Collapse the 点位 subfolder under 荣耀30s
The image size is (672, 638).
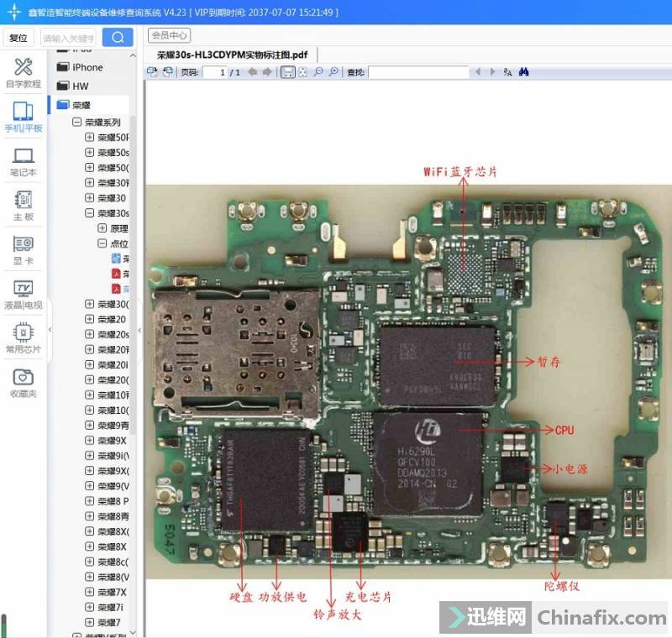click(x=102, y=243)
